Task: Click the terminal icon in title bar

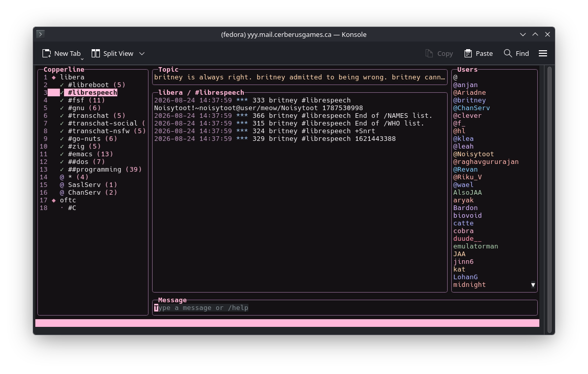Action: [40, 34]
